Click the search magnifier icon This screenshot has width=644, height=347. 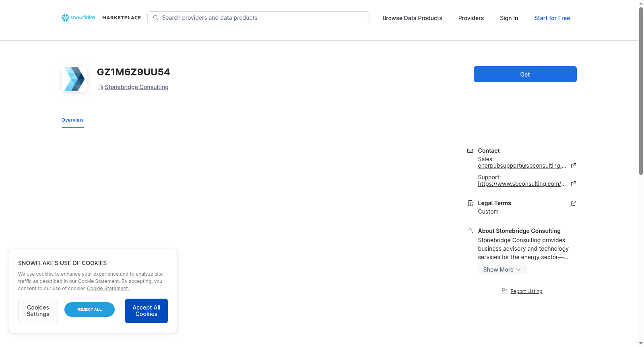[156, 18]
